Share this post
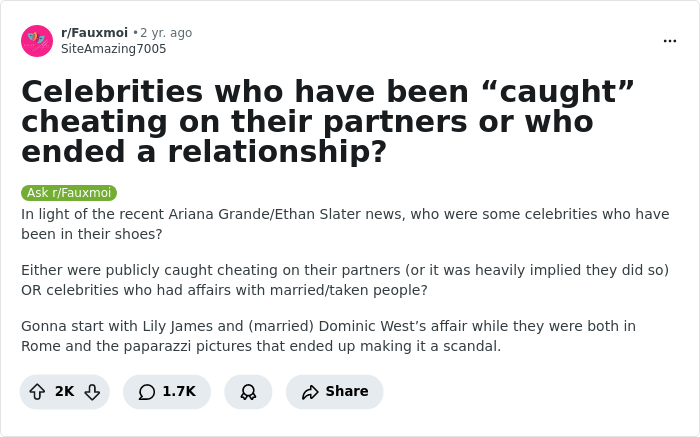700x437 pixels. (335, 392)
